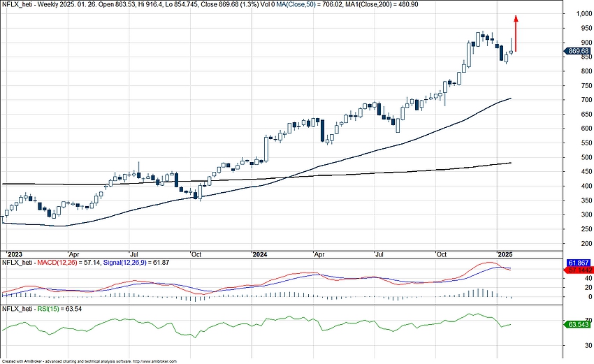Click the MA1(Close,200) = 480.90 label
This screenshot has height=364, width=594.
pos(382,5)
